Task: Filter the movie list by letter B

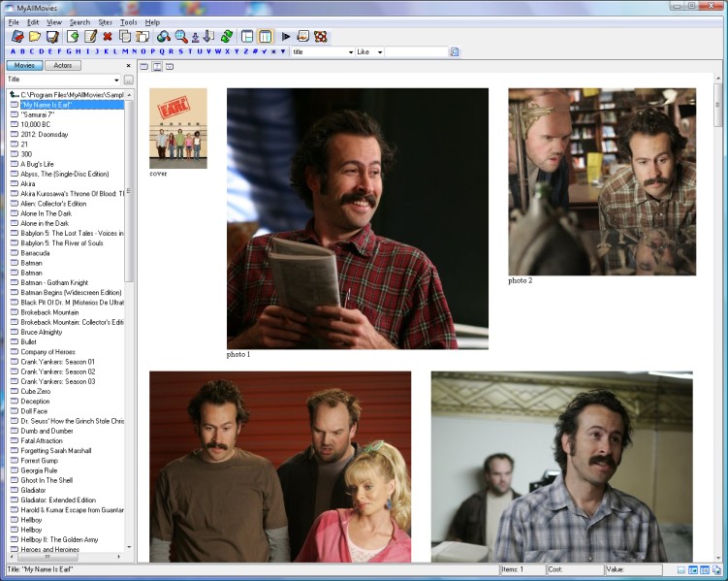Action: coord(22,51)
